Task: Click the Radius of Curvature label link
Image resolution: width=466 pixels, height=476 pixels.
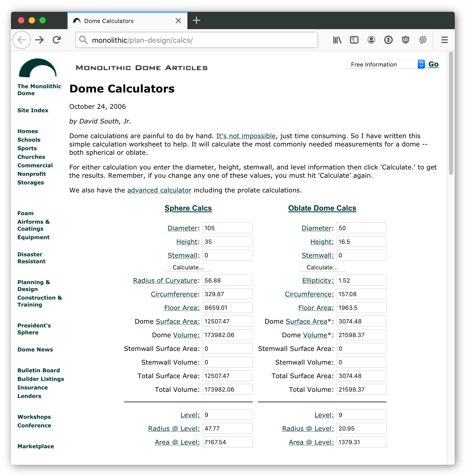Action: tap(165, 281)
